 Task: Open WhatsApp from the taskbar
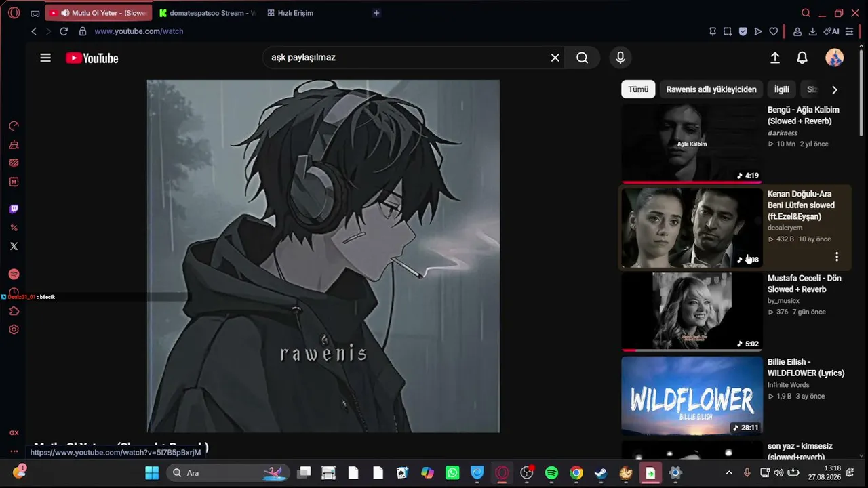pyautogui.click(x=452, y=472)
